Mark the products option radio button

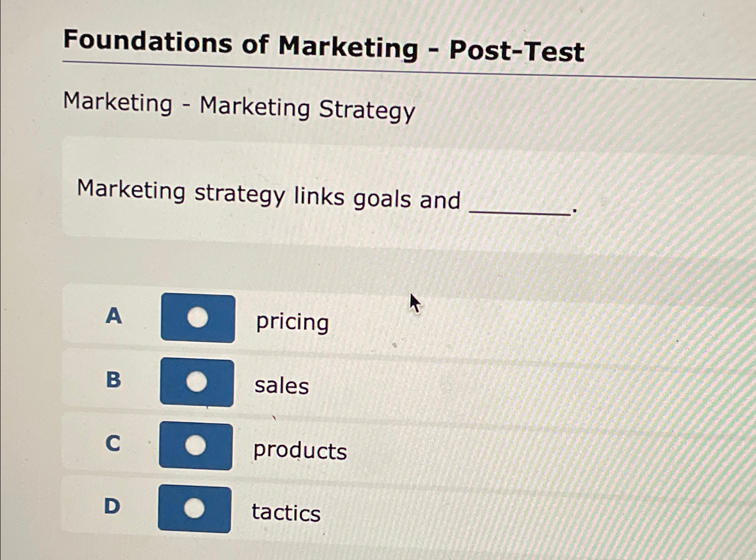click(x=195, y=445)
